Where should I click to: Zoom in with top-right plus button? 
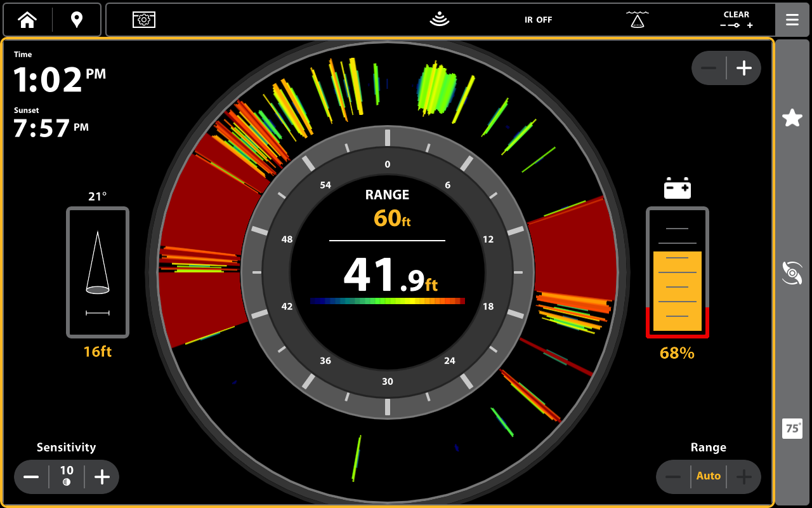(x=743, y=68)
